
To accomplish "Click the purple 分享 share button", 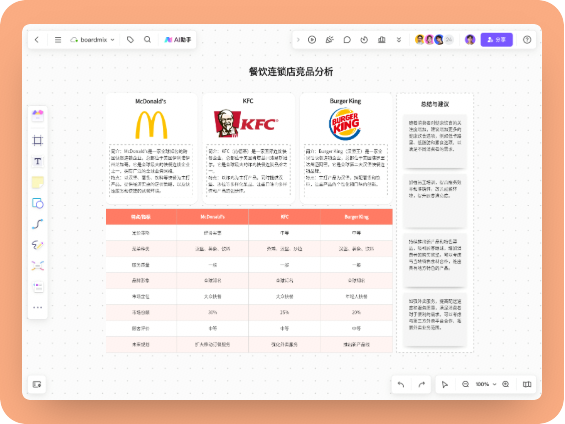I will click(x=497, y=40).
